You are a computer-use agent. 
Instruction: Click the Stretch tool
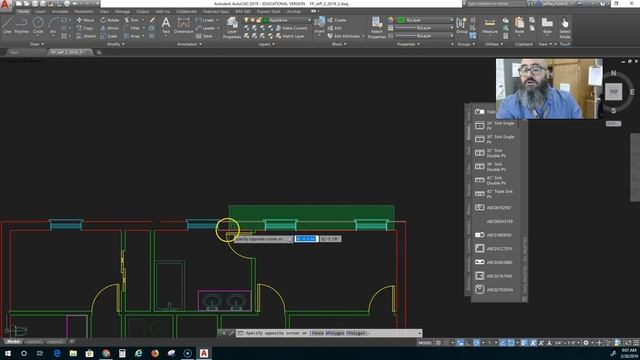tap(86, 36)
